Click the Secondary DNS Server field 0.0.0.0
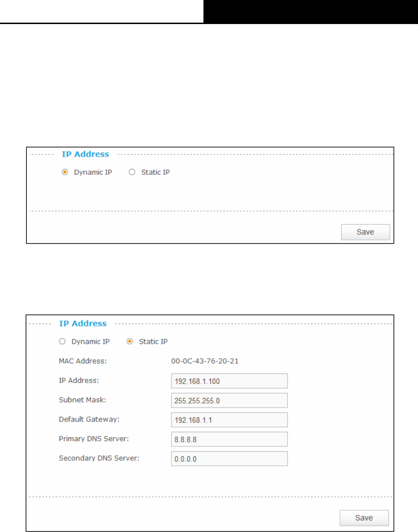This screenshot has width=418, height=532. pos(229,459)
